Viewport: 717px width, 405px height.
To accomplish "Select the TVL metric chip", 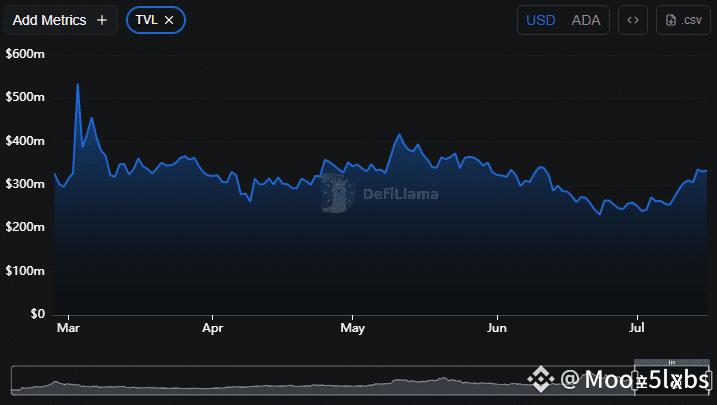I will [x=155, y=20].
